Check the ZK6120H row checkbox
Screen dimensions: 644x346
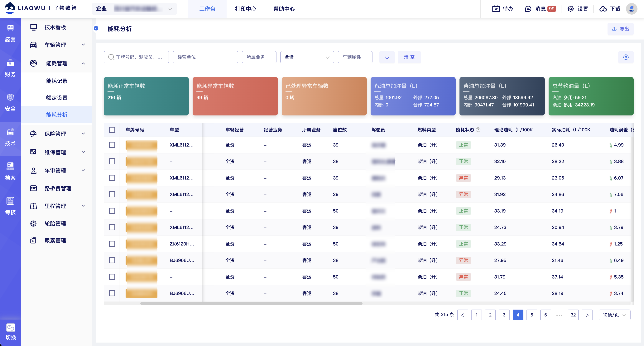click(x=112, y=244)
